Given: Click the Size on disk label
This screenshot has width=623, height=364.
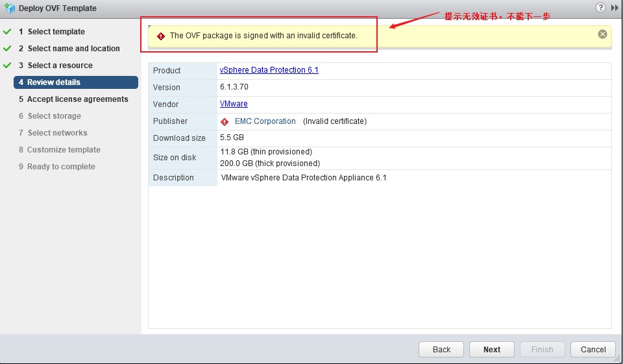Looking at the screenshot, I should [175, 158].
